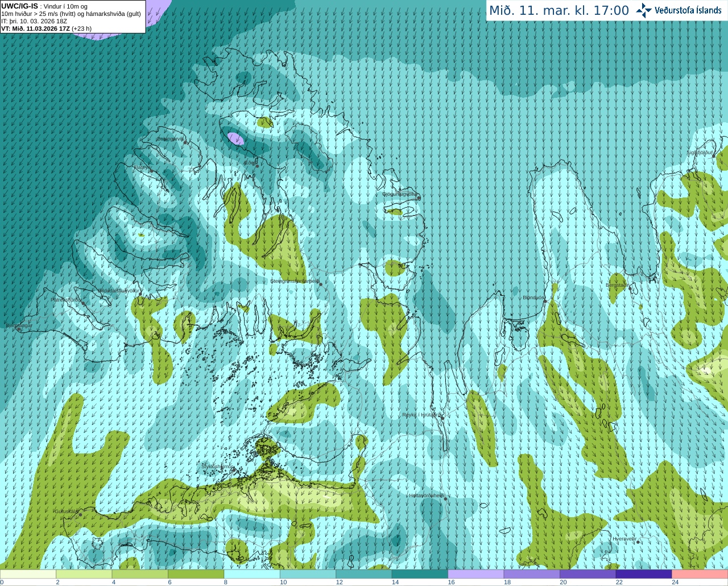The width and height of the screenshot is (728, 586).
Task: Click the 'UWC/IG-IS' model title text
Action: pos(20,6)
